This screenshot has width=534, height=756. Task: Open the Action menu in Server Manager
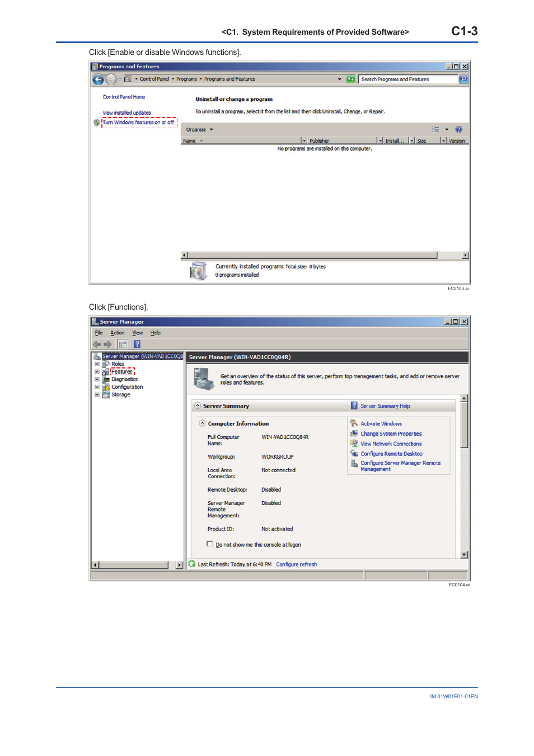pyautogui.click(x=118, y=333)
